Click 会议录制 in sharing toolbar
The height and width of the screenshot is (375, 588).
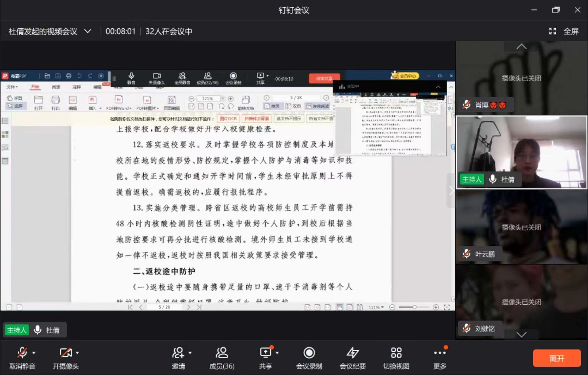[233, 79]
